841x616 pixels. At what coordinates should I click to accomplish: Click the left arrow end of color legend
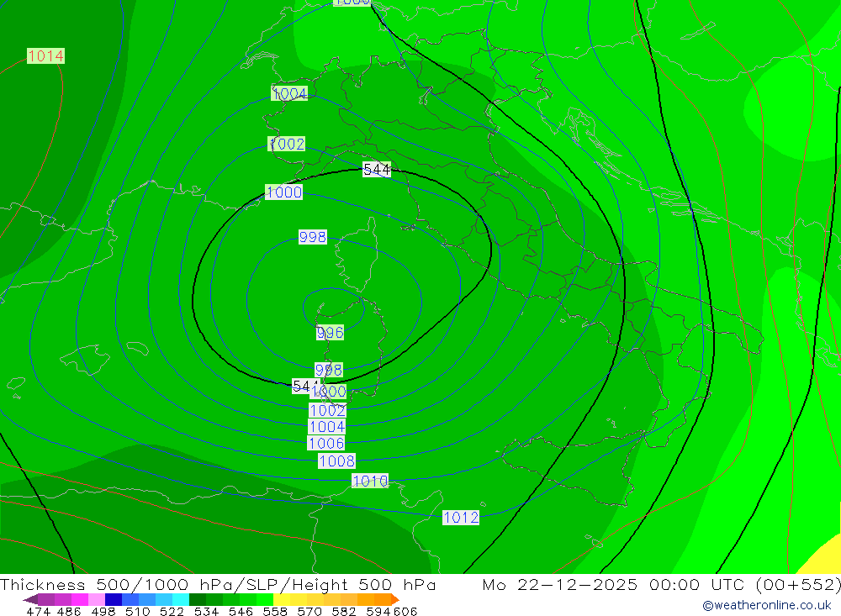click(x=30, y=599)
